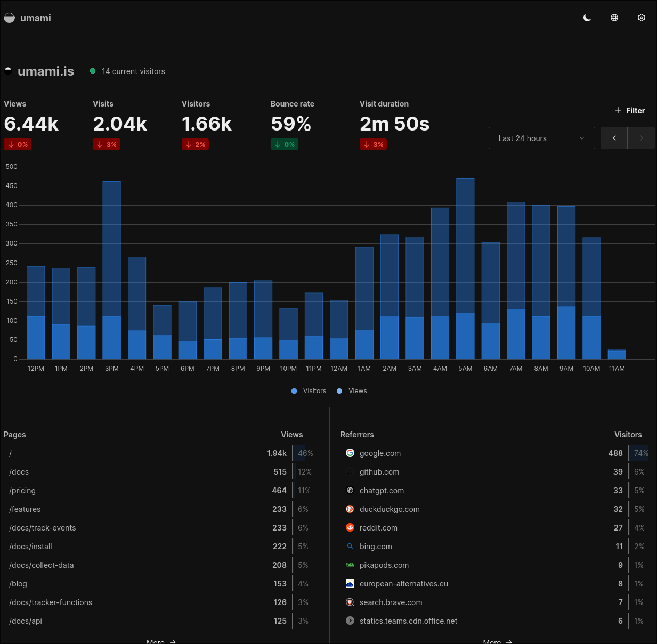Click the 3PM bar in the chart
657x644 pixels.
pyautogui.click(x=111, y=270)
